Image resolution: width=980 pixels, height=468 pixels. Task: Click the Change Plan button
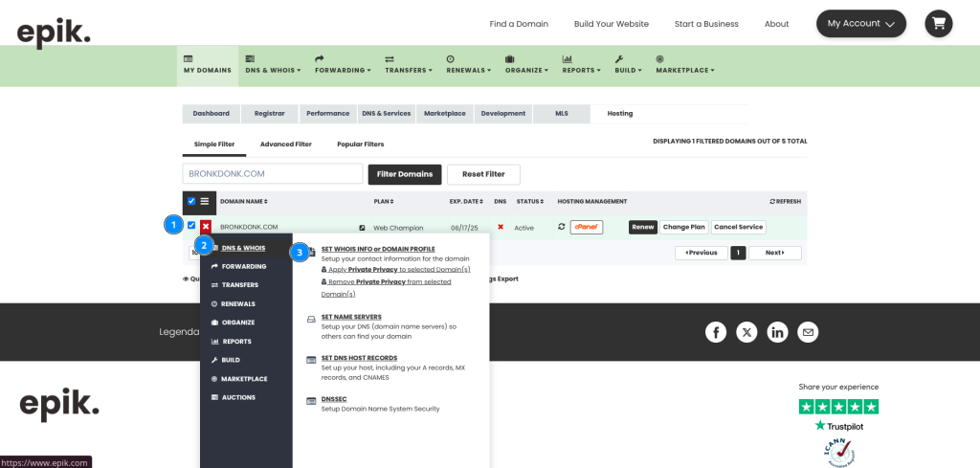pyautogui.click(x=683, y=227)
